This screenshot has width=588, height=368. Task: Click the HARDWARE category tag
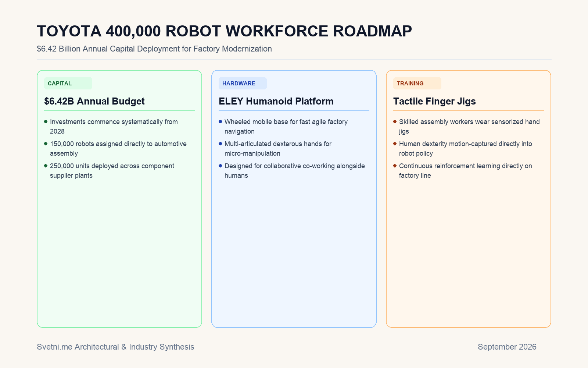(x=243, y=83)
